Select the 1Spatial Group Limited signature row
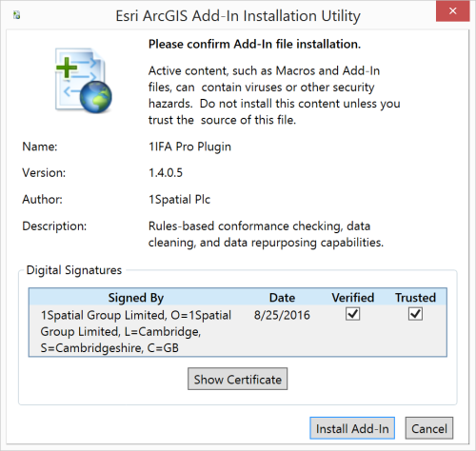The width and height of the screenshot is (476, 451). pyautogui.click(x=238, y=331)
